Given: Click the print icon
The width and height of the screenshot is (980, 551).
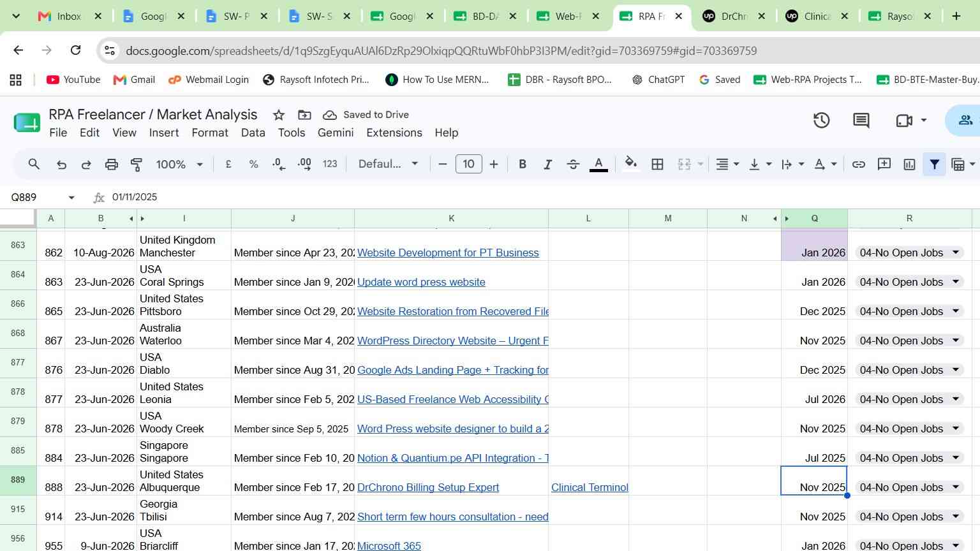Looking at the screenshot, I should point(112,165).
